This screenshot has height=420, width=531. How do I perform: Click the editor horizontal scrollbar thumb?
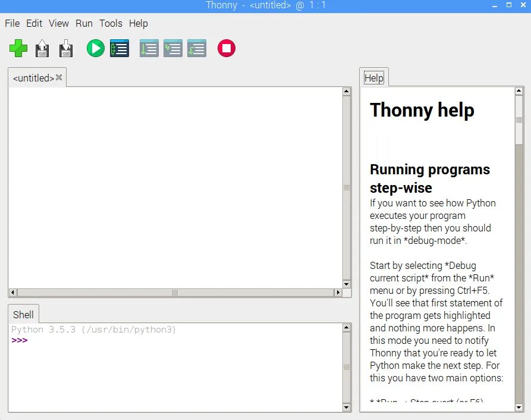(175, 293)
